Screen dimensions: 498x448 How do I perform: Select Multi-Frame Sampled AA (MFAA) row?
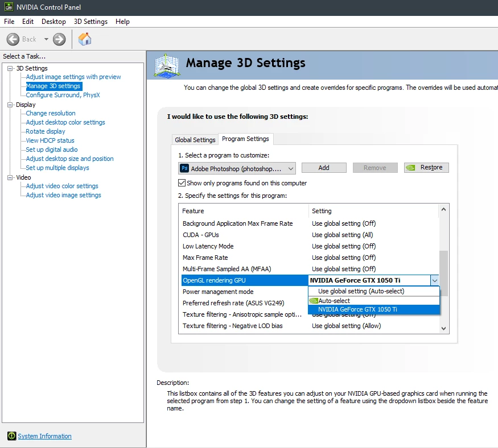coord(310,269)
